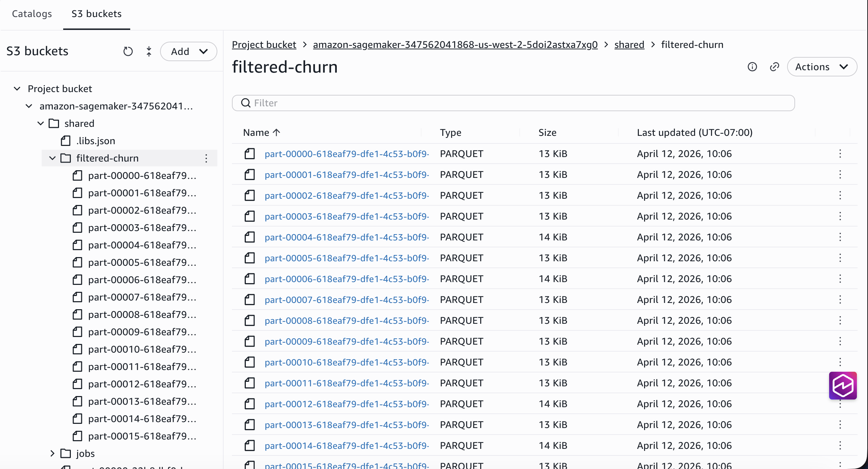Collapse the filtered-churn folder in tree
The width and height of the screenshot is (868, 469).
[52, 158]
